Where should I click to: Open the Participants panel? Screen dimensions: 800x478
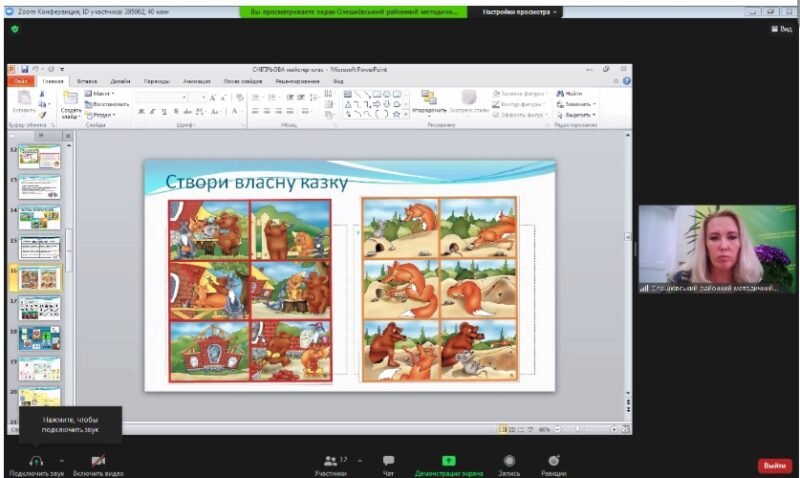click(330, 460)
